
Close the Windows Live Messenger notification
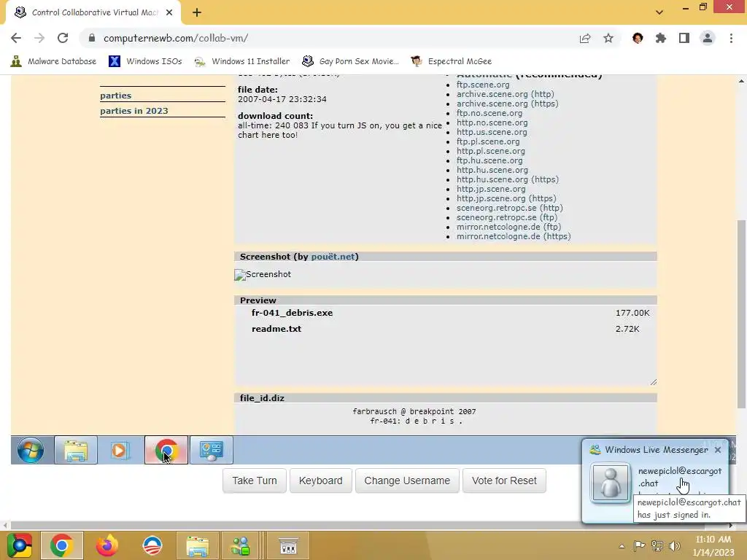pos(718,449)
